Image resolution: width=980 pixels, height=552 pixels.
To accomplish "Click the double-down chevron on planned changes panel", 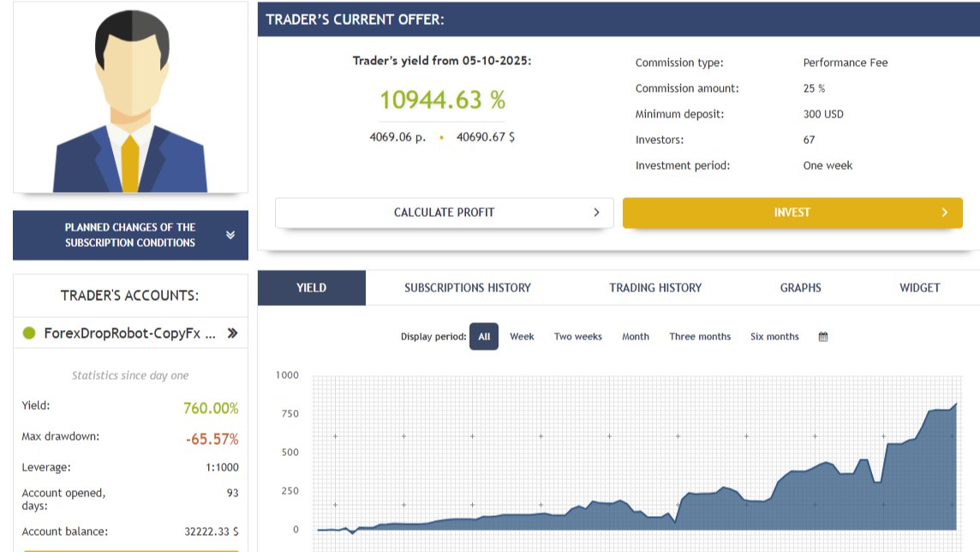I will [x=230, y=235].
